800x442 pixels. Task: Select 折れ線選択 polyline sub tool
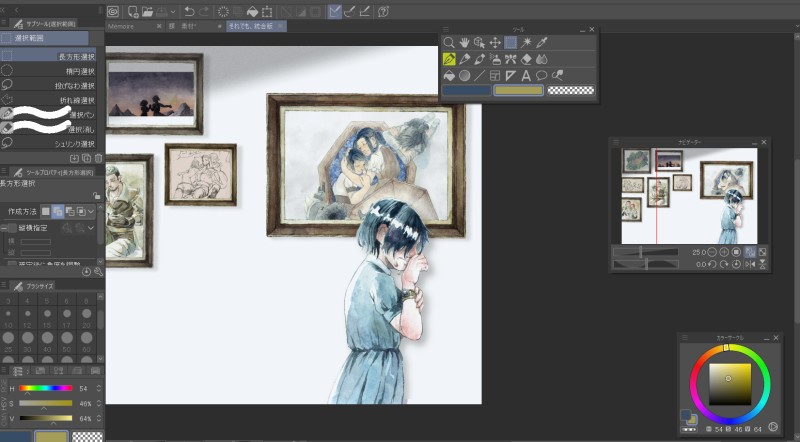pos(49,100)
